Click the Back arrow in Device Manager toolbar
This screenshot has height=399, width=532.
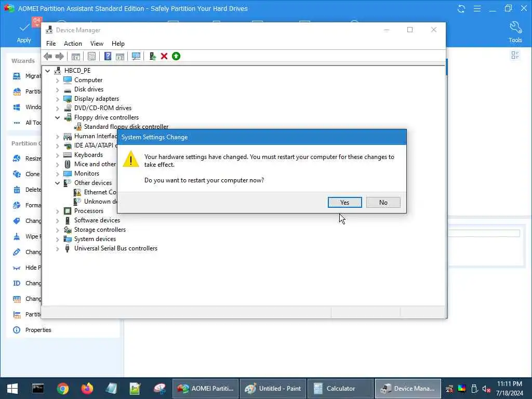48,56
